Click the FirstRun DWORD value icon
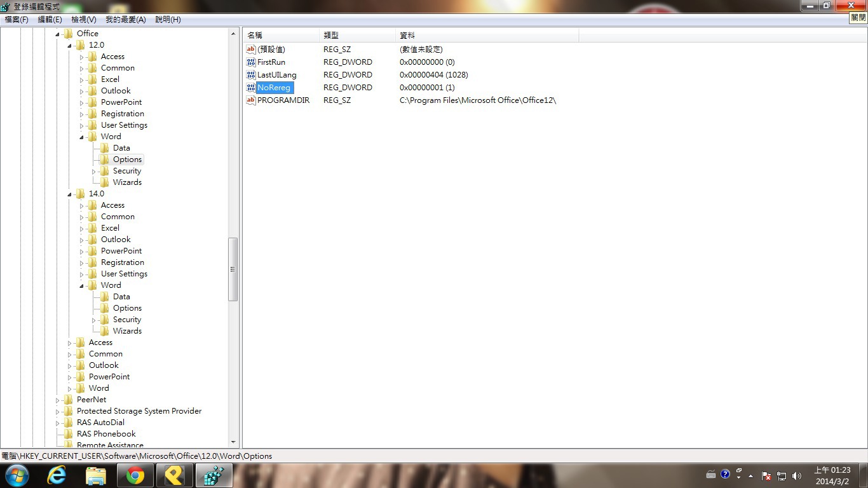Screen dimensions: 868x488 tap(250, 62)
